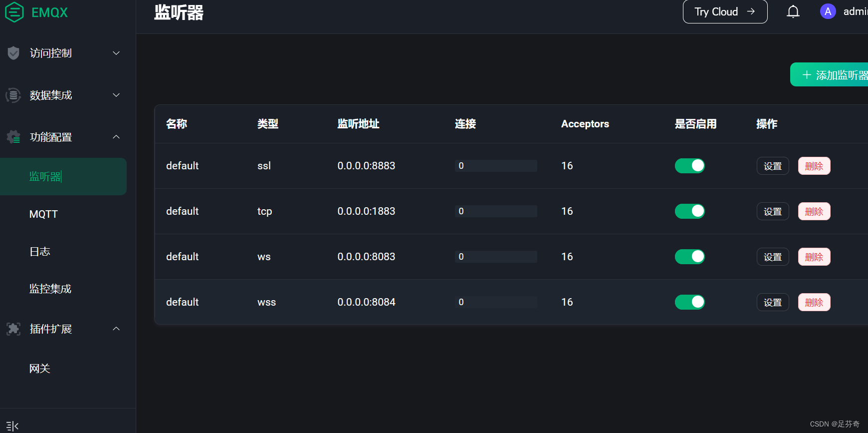Click address 0.0.0.0:8083

point(366,257)
